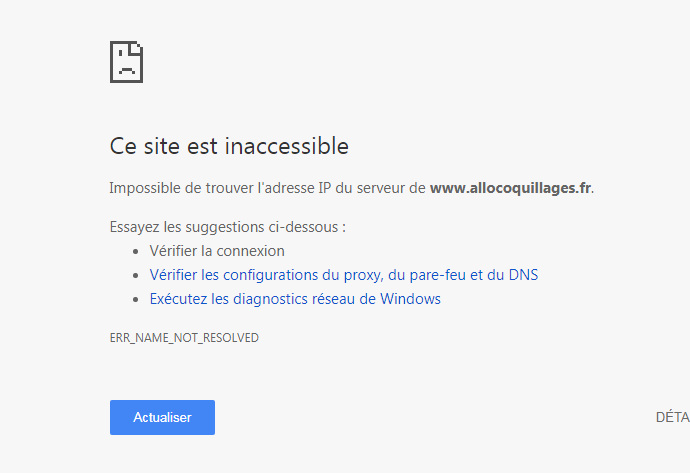
Task: Expand the partially visible DÉTAILS section
Action: pos(672,418)
